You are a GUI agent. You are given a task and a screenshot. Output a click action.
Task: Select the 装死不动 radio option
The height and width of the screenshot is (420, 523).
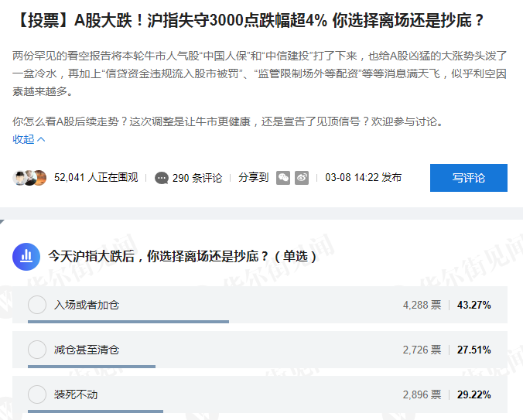click(x=37, y=394)
